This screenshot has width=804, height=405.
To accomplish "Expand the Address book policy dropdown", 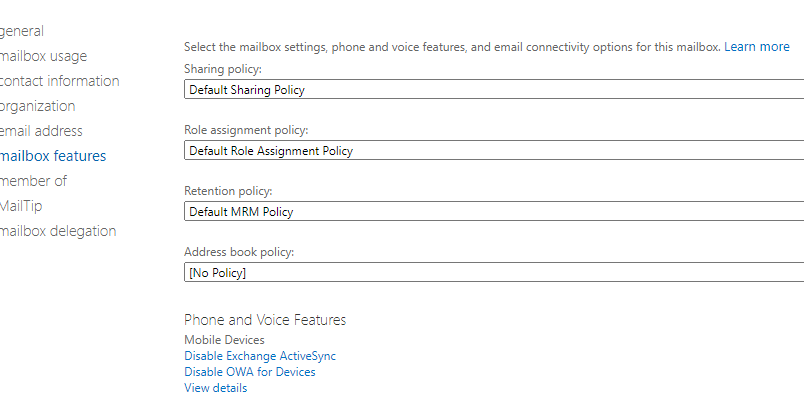I will point(494,272).
